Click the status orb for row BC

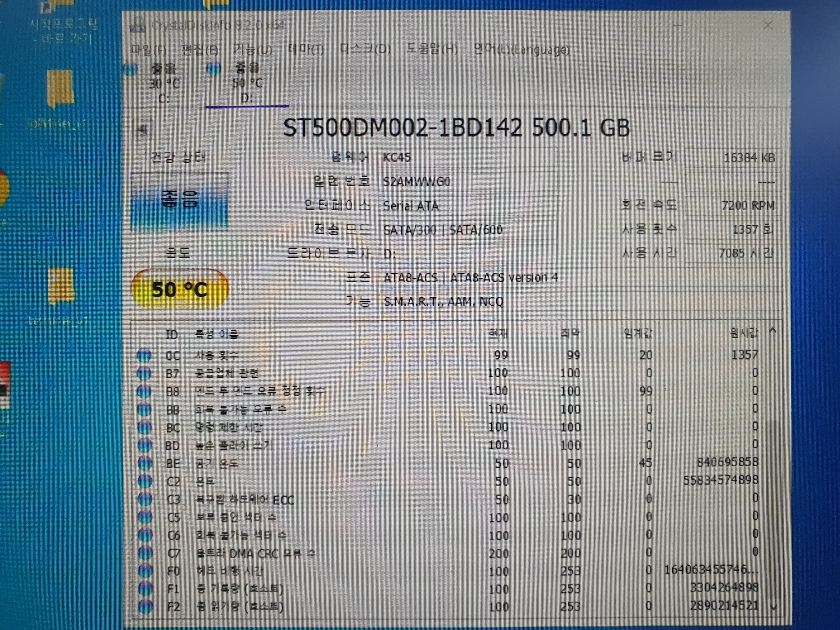144,427
